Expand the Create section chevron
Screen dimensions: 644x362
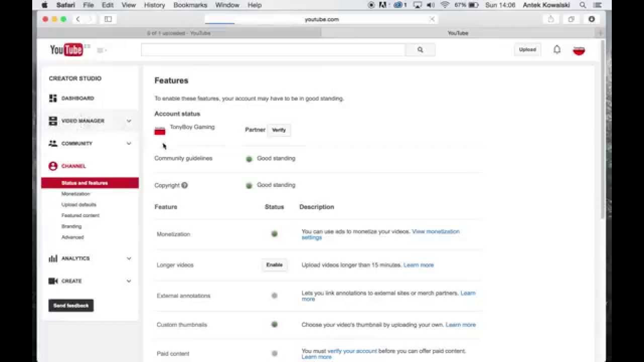coord(129,281)
